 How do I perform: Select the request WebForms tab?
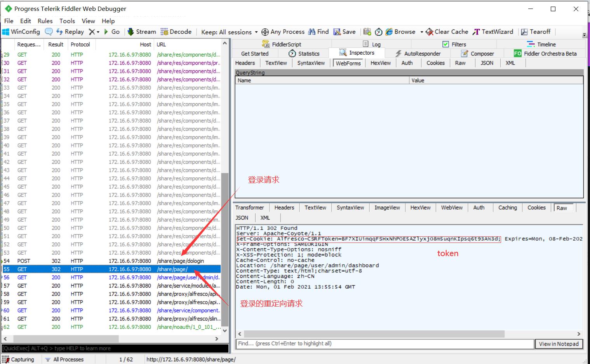click(348, 63)
